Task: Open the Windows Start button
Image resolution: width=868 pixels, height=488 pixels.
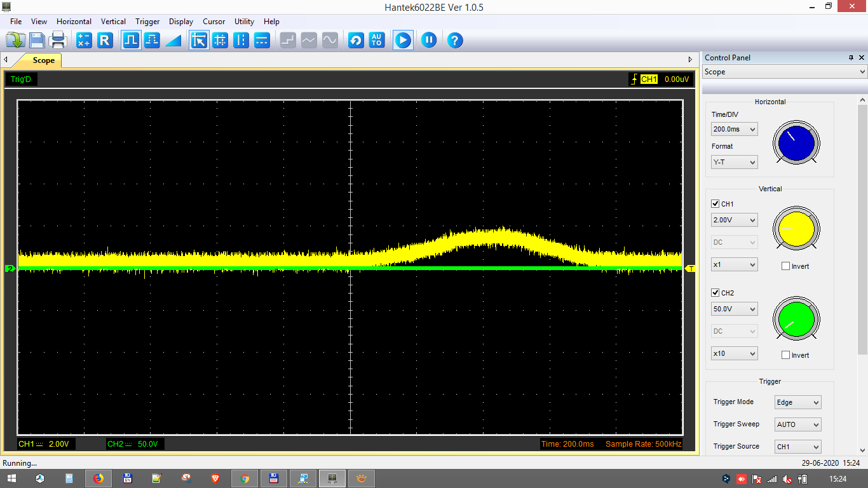Action: [x=11, y=478]
